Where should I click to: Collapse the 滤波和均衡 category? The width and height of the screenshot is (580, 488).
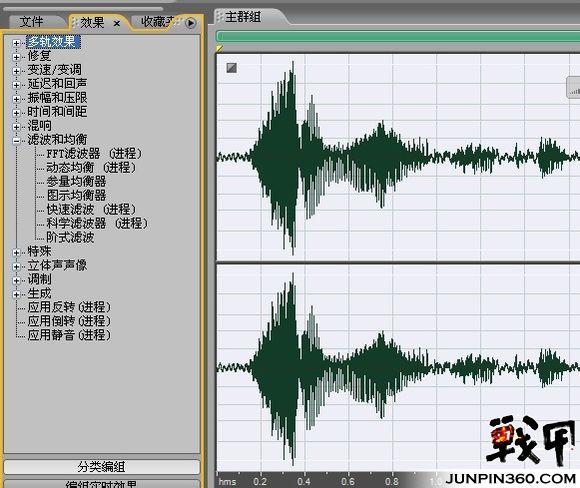point(16,141)
